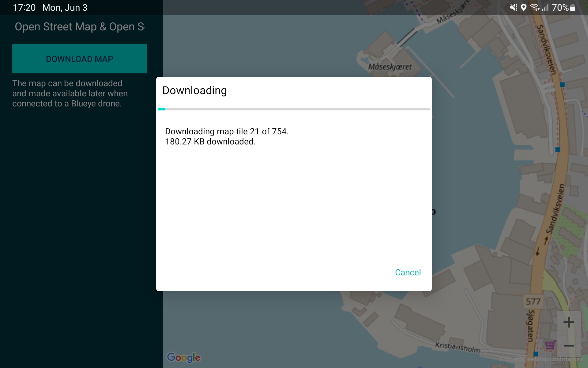Click "Downloading map tile 21 of 754." text
Viewport: 588px width, 368px height.
click(x=227, y=131)
